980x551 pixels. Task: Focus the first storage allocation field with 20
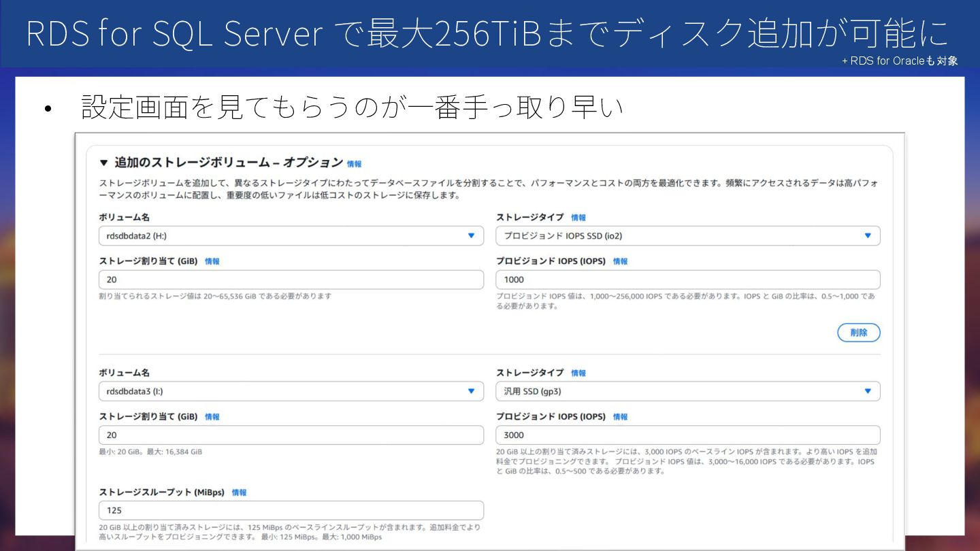[291, 280]
